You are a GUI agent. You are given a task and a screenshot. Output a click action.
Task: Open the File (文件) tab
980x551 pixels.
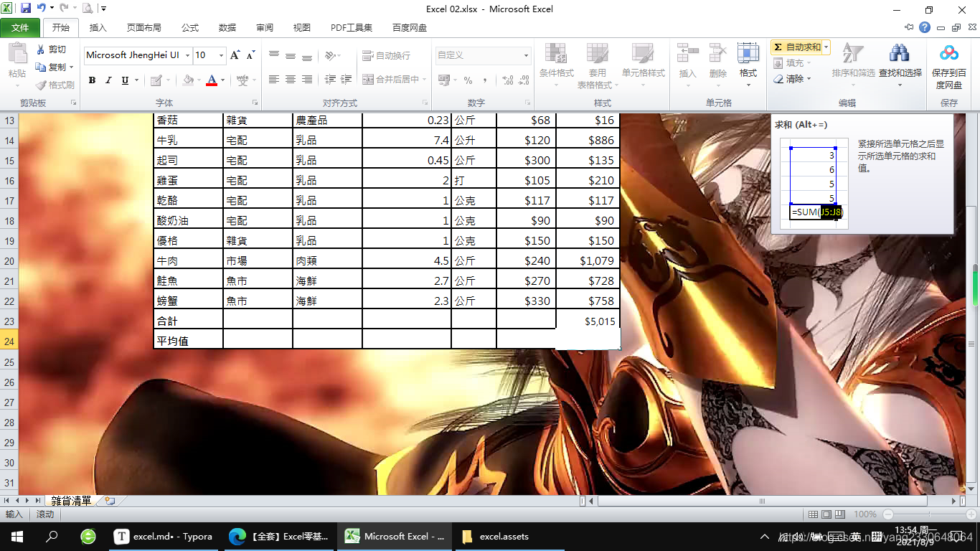click(20, 28)
